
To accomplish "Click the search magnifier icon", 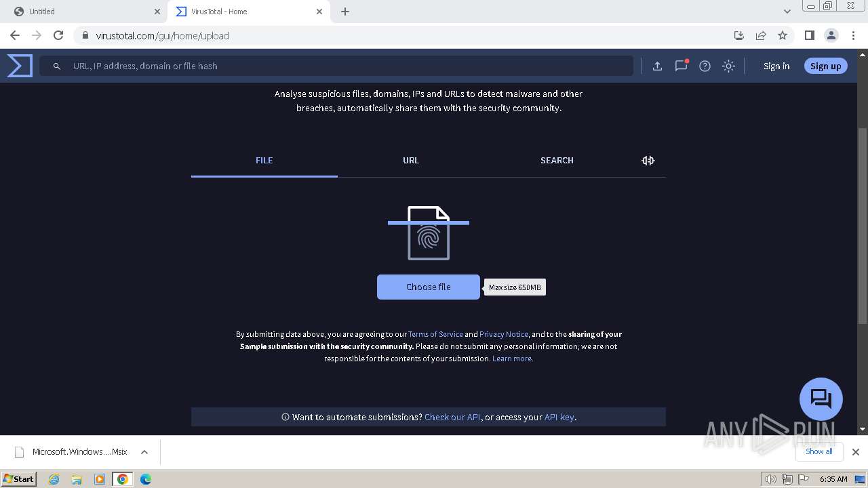I will (57, 66).
